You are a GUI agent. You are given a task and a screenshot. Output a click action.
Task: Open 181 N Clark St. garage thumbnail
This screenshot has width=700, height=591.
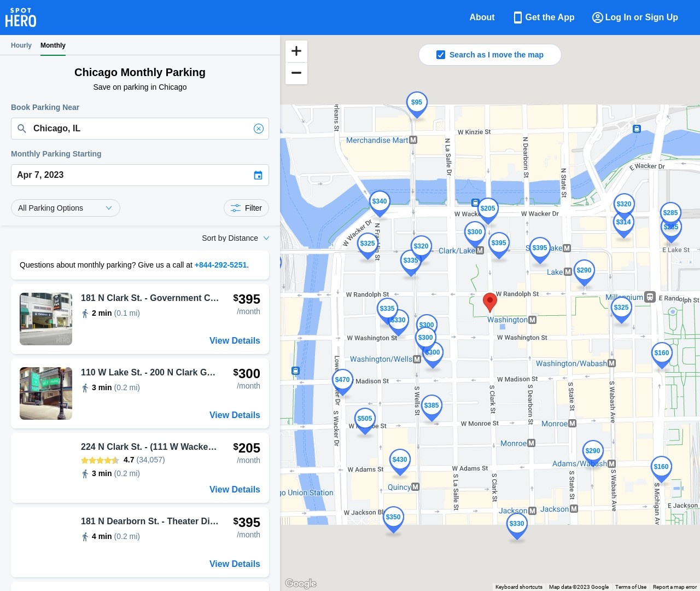(x=46, y=319)
